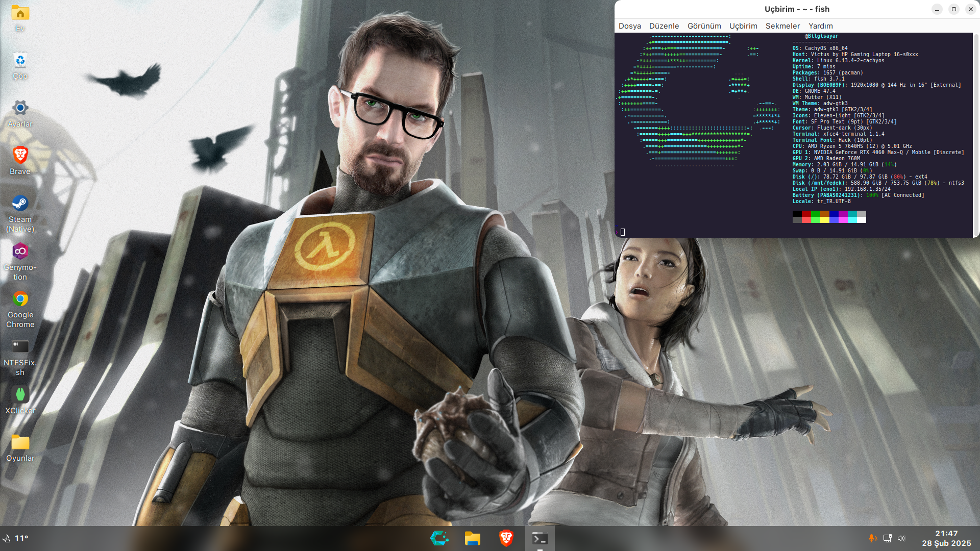Click the dark blue block in terminal palette
The height and width of the screenshot is (551, 980).
click(x=834, y=214)
